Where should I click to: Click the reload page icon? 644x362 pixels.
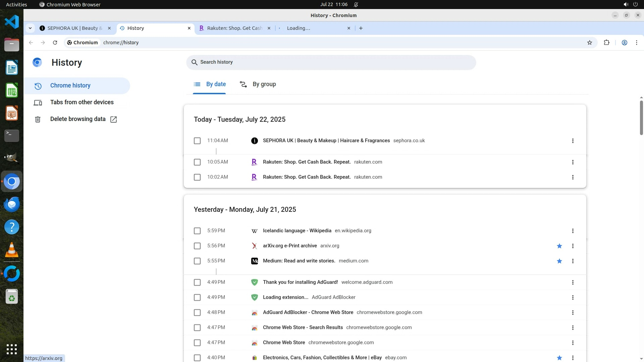pos(55,43)
